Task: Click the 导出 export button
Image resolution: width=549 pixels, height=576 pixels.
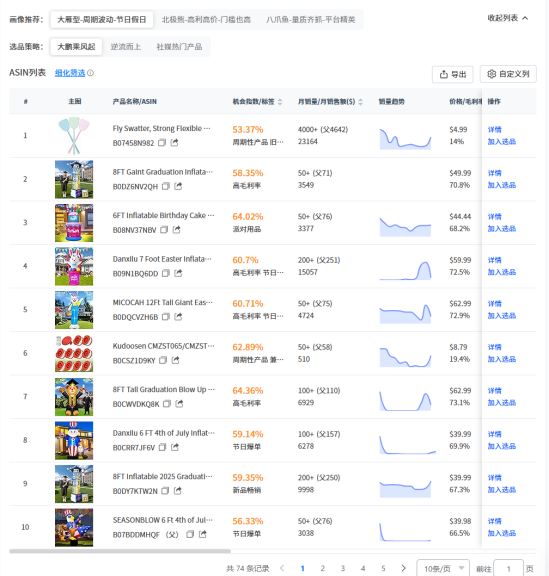Action: click(452, 74)
